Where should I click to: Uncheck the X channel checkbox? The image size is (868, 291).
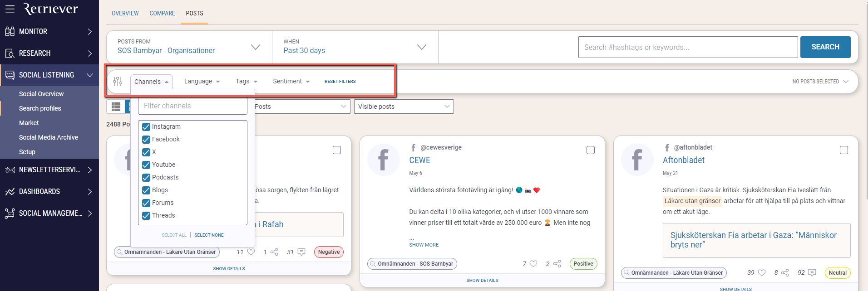coord(146,152)
